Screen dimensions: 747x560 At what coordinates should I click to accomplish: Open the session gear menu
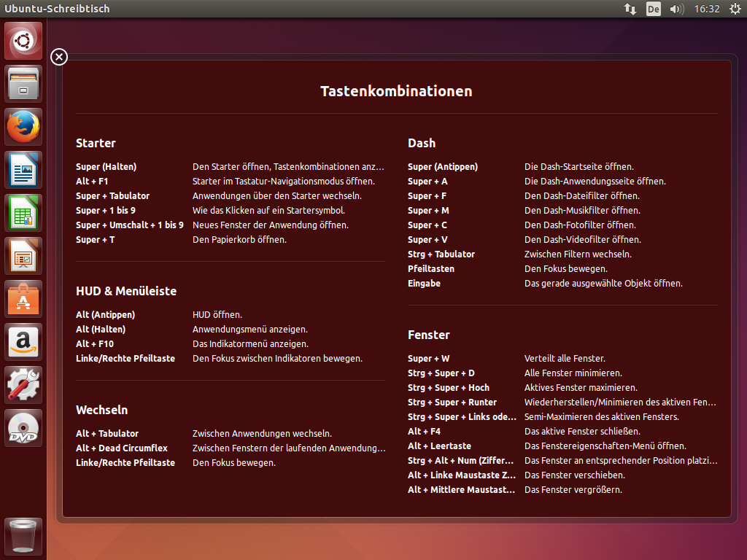pyautogui.click(x=735, y=9)
